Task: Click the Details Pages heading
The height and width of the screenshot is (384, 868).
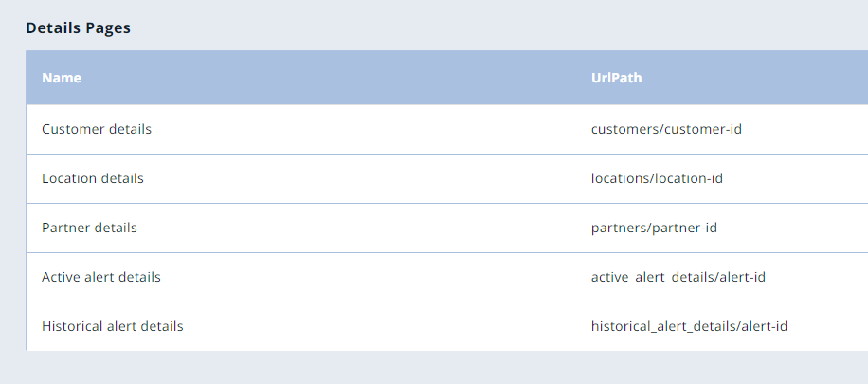Action: tap(78, 27)
